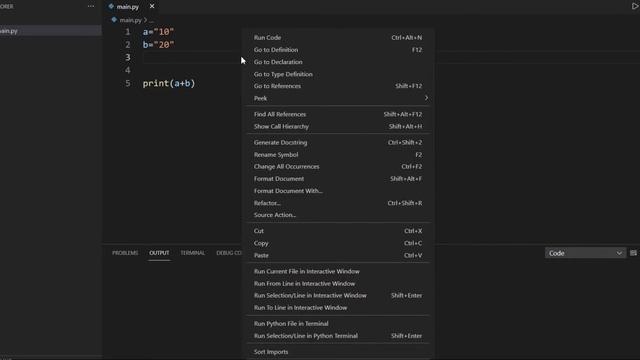Screen dimensions: 640x360
Task: Expand the Peek submenu arrow
Action: (426, 98)
